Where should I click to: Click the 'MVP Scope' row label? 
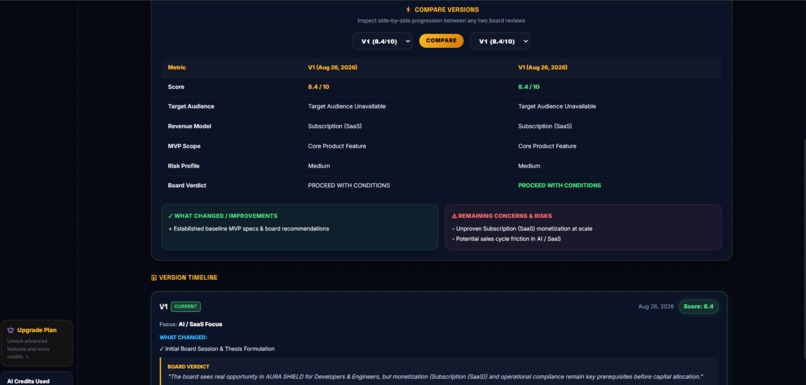[184, 146]
